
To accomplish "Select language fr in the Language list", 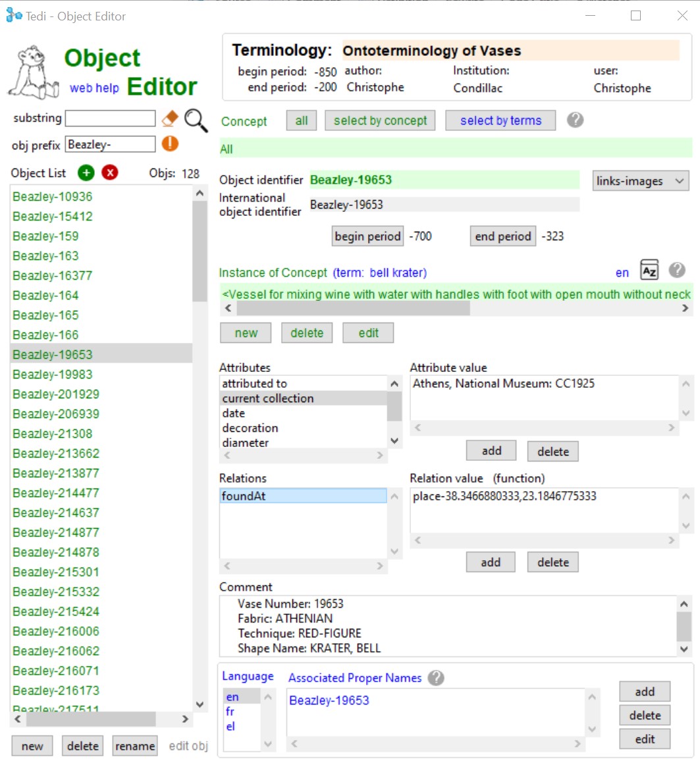I will pos(230,712).
